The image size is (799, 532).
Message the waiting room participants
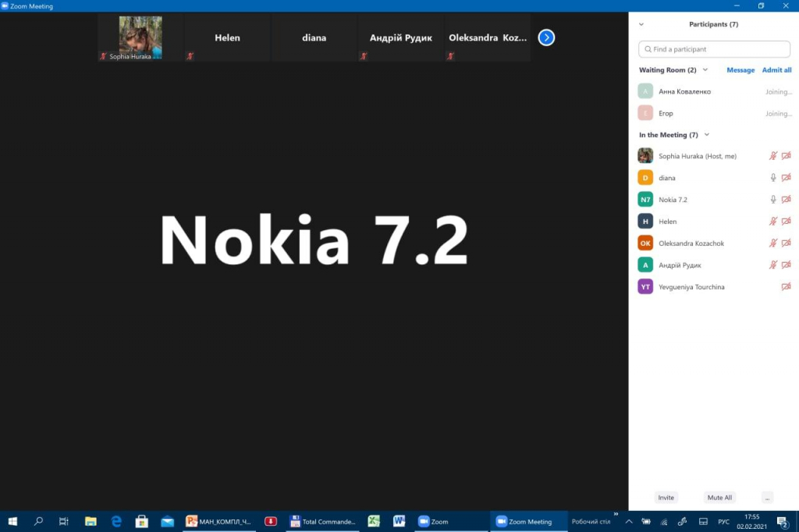click(x=740, y=70)
